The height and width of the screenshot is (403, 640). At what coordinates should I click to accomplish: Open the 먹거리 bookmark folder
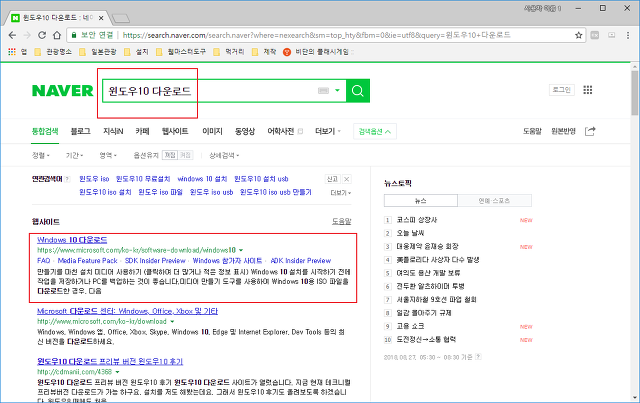pyautogui.click(x=229, y=52)
